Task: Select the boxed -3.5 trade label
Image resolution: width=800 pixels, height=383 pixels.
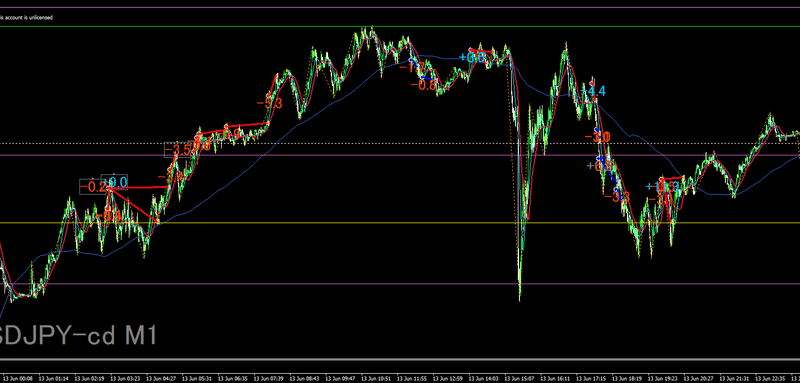Action: (x=178, y=150)
